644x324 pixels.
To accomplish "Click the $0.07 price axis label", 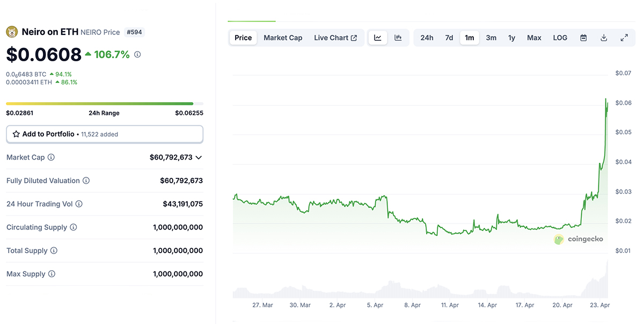I will coord(624,73).
